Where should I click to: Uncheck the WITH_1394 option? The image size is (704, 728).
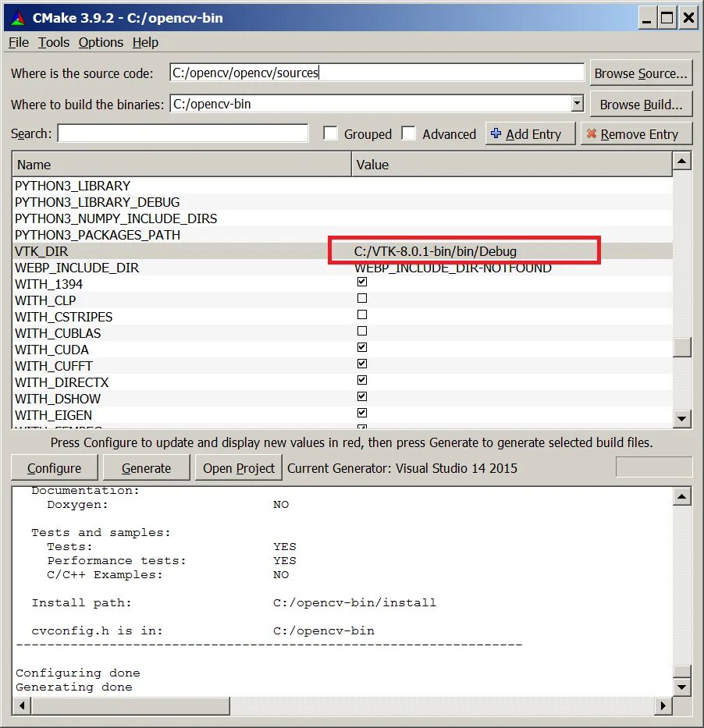(x=362, y=282)
